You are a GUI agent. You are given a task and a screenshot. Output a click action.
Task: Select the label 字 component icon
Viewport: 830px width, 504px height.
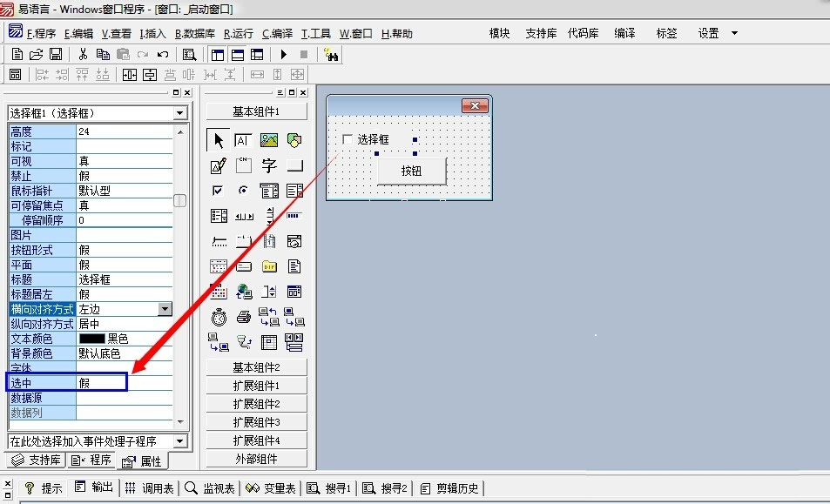coord(269,165)
